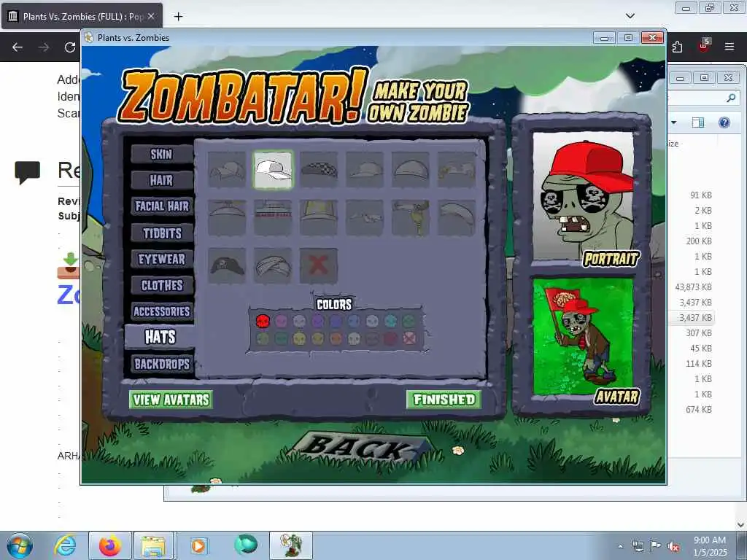The image size is (747, 560).
Task: Pick the hat with hanging yellow tassel
Action: click(411, 217)
